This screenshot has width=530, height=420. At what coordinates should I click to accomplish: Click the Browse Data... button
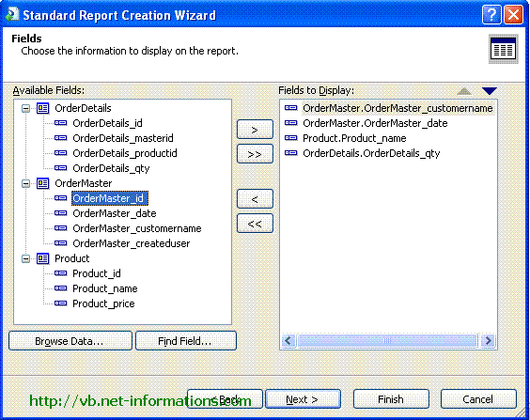coord(70,341)
